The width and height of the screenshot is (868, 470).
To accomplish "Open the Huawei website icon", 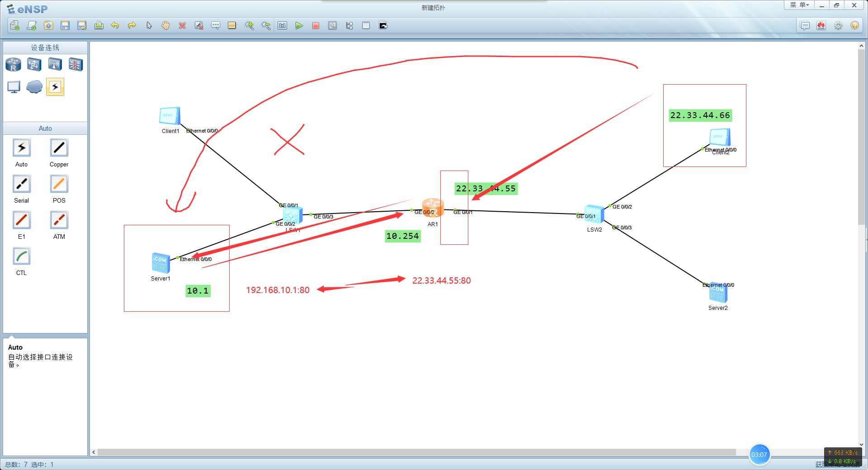I will pos(821,25).
